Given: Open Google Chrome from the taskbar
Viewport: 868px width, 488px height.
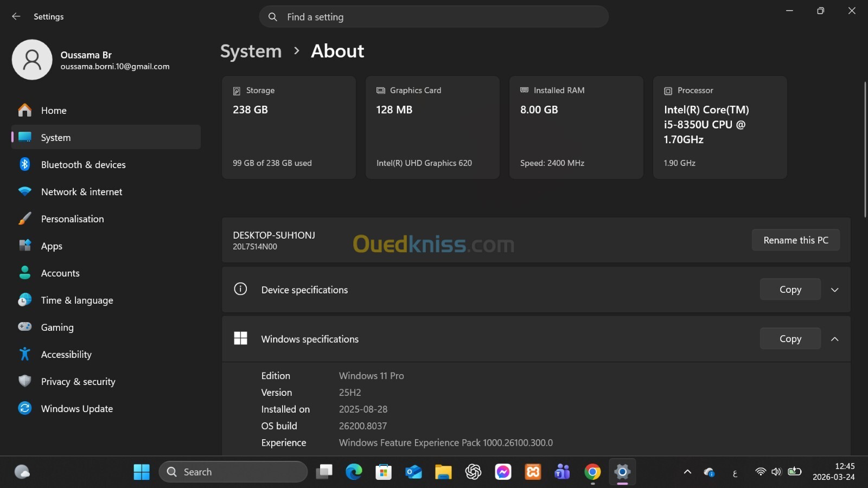Looking at the screenshot, I should [592, 472].
